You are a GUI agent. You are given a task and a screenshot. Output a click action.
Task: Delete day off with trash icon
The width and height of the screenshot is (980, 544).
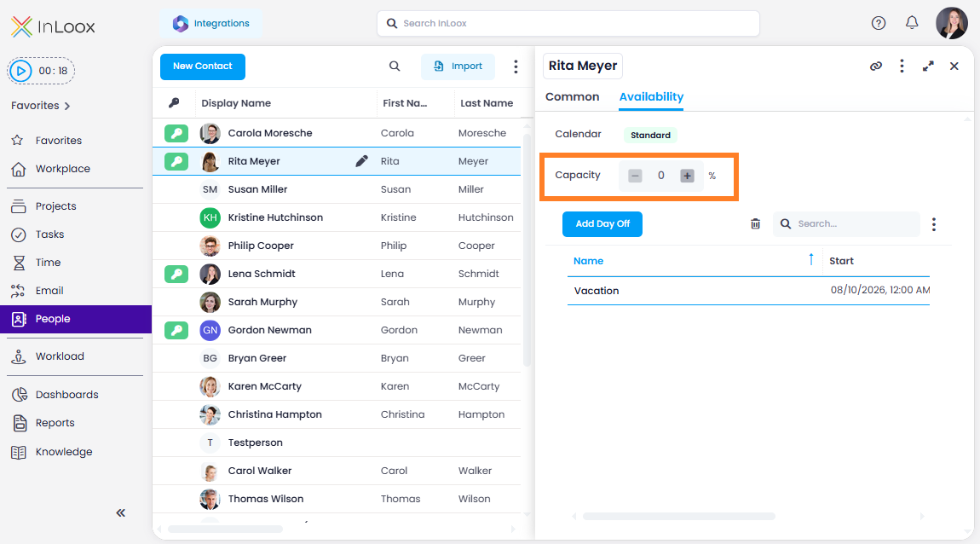[755, 224]
